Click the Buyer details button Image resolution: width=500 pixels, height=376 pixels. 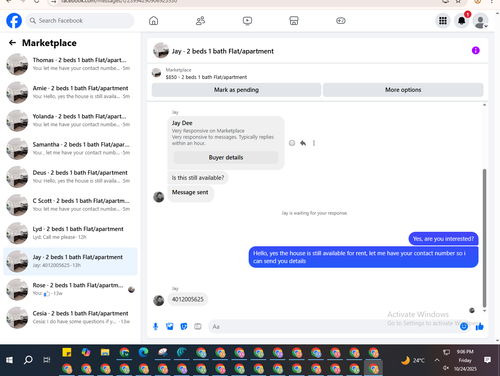point(226,157)
